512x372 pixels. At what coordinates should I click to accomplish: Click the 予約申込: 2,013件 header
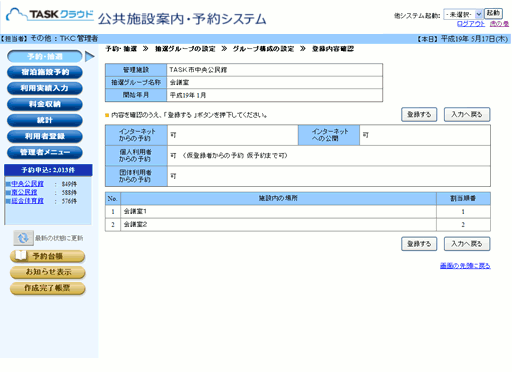pyautogui.click(x=48, y=170)
